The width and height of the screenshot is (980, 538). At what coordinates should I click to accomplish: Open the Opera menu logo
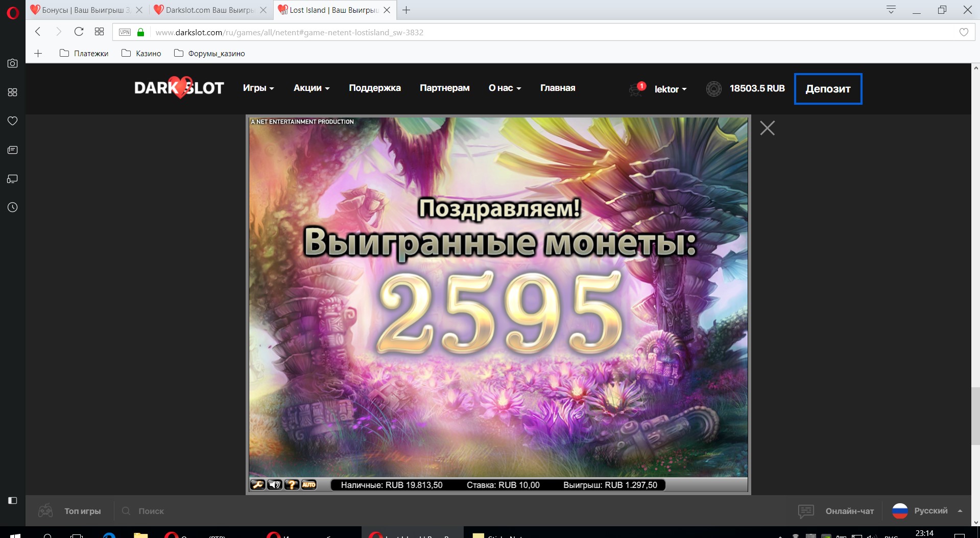click(x=12, y=12)
